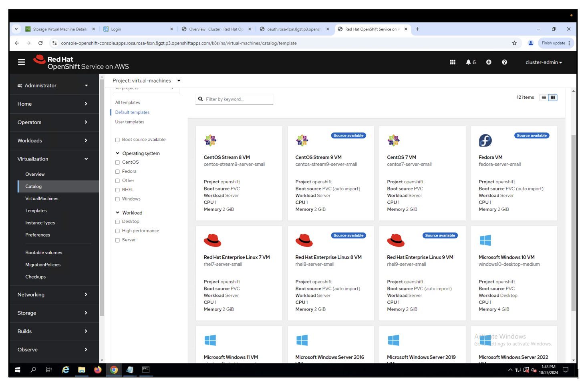The image size is (588, 385).
Task: Click the Windows 10 VM logo
Action: pos(485,240)
